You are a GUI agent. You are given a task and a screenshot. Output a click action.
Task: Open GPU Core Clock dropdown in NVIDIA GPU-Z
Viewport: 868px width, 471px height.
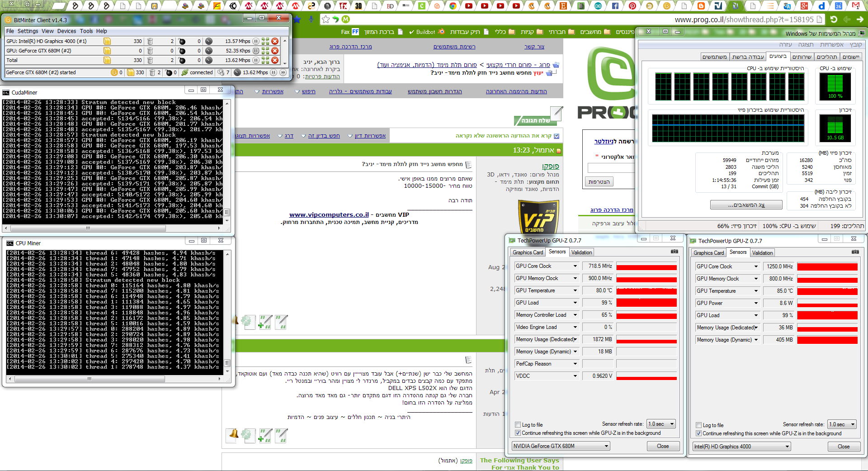(576, 266)
